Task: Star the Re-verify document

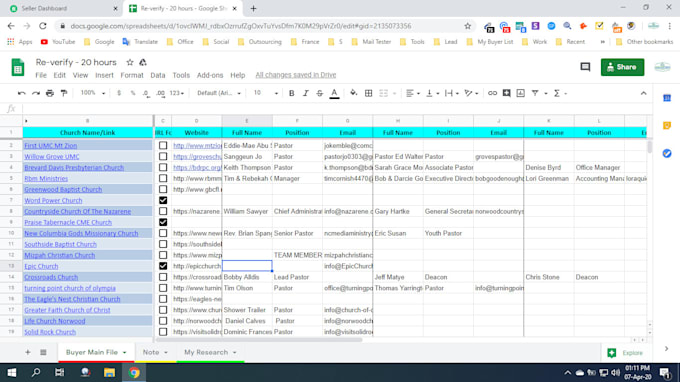Action: click(x=130, y=62)
